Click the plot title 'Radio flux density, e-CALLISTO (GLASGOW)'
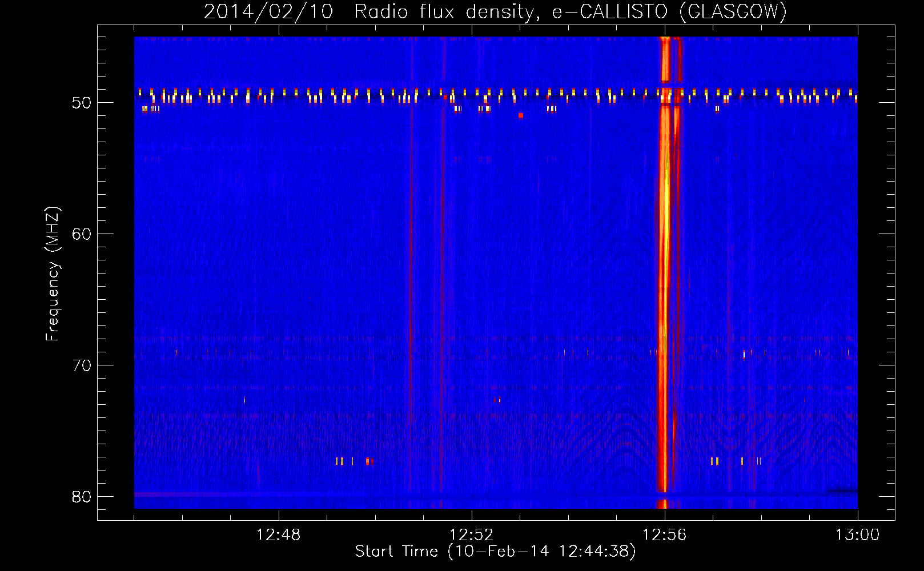 (x=570, y=11)
